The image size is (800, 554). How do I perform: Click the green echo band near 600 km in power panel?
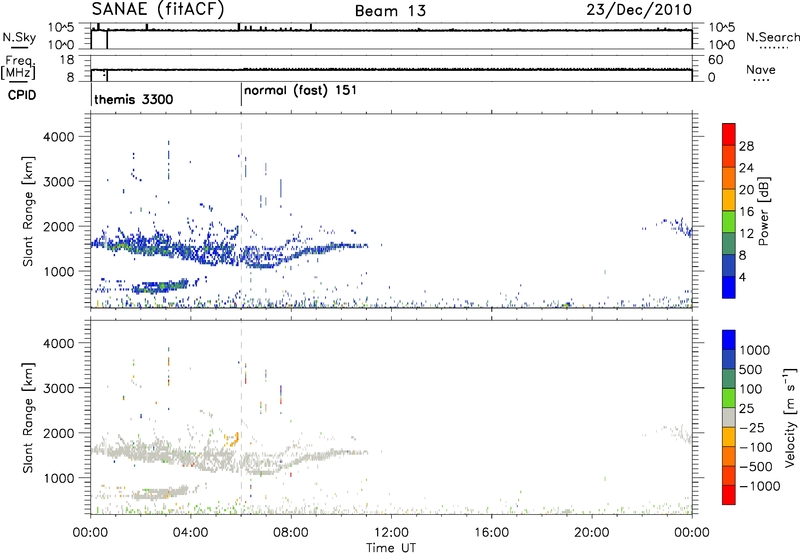coord(159,287)
